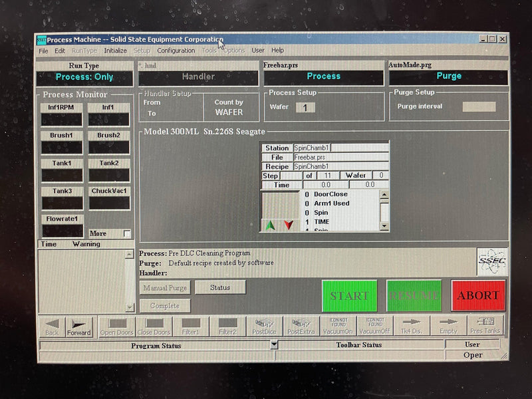This screenshot has width=532, height=399.
Task: Click the SSEC logo icon
Action: pos(492,261)
